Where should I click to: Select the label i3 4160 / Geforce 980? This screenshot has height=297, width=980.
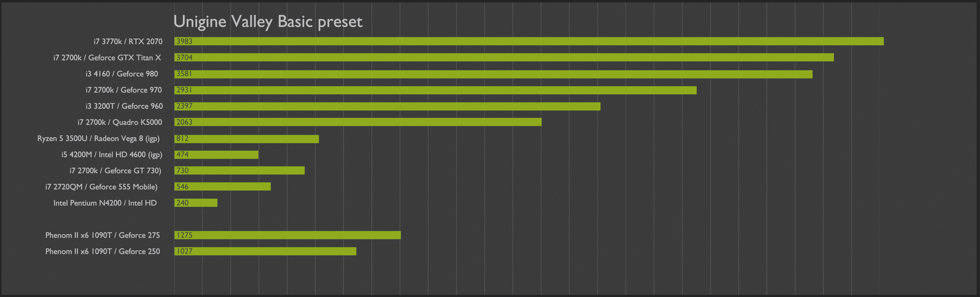tap(122, 74)
